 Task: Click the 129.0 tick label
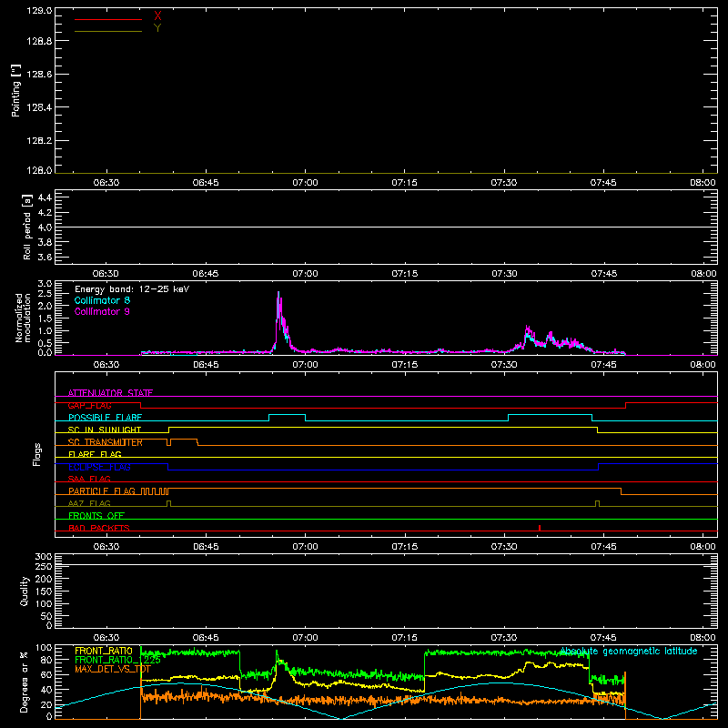tap(39, 11)
